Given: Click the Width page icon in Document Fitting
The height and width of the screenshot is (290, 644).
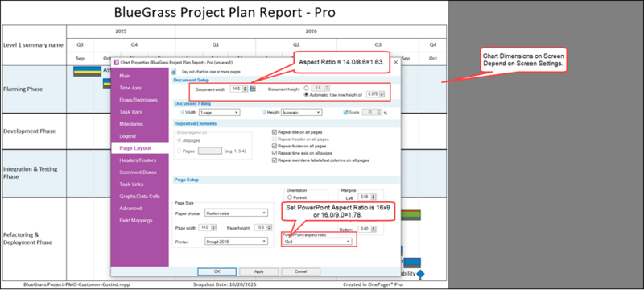Looking at the screenshot, I should tap(182, 112).
